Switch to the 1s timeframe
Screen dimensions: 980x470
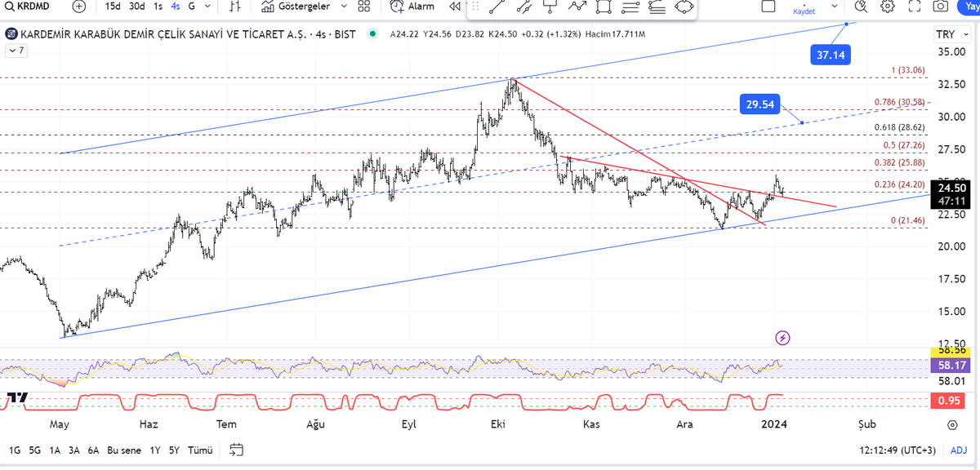click(158, 6)
